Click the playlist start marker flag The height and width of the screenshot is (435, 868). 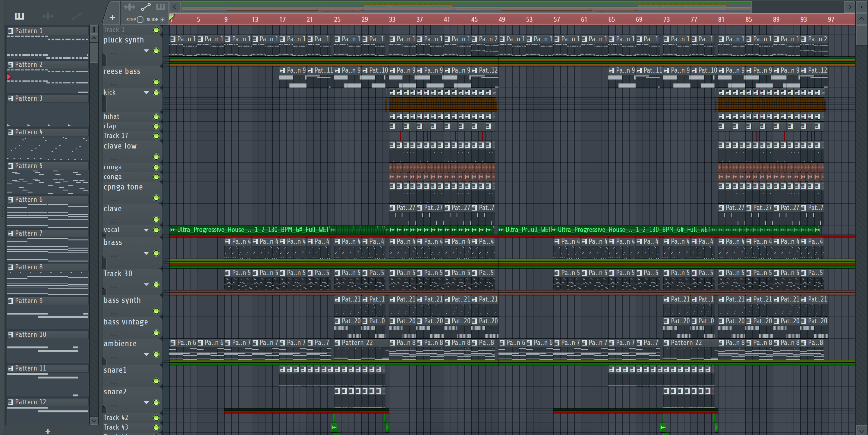(171, 17)
